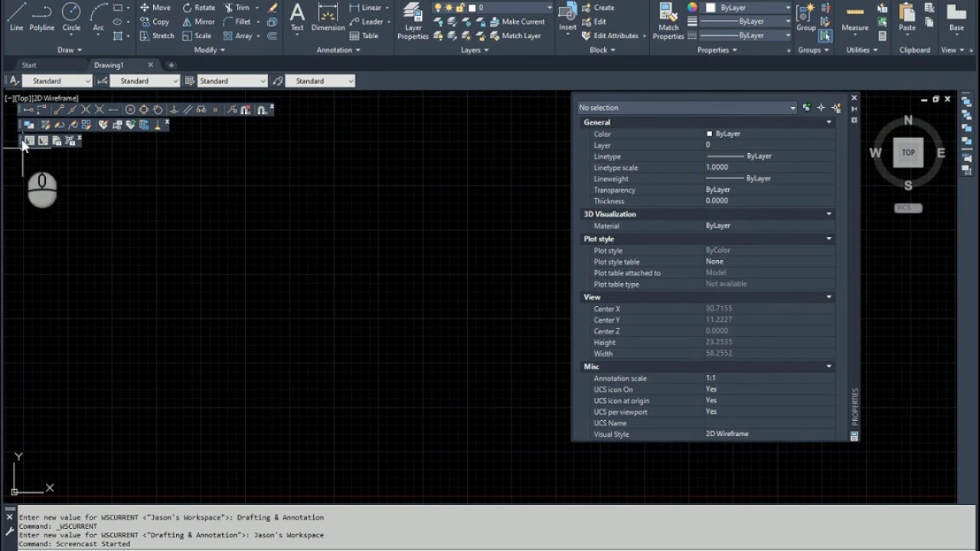Viewport: 980px width, 551px height.
Task: Select the Line draw tool
Action: pyautogui.click(x=16, y=18)
